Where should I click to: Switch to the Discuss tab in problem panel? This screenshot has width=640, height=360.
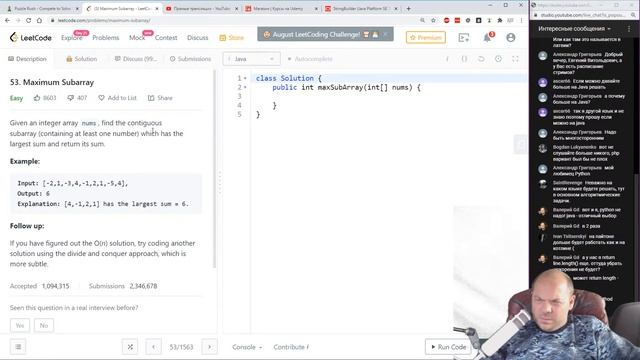click(x=136, y=59)
